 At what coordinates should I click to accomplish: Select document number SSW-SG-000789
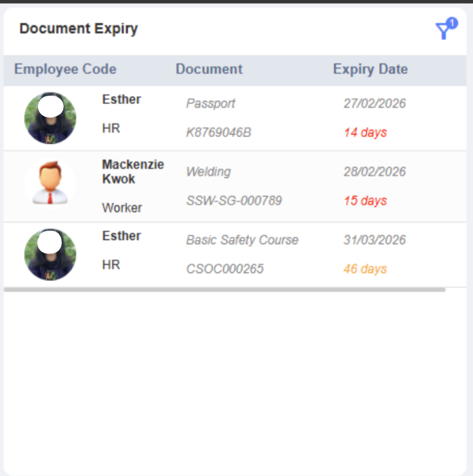(233, 200)
